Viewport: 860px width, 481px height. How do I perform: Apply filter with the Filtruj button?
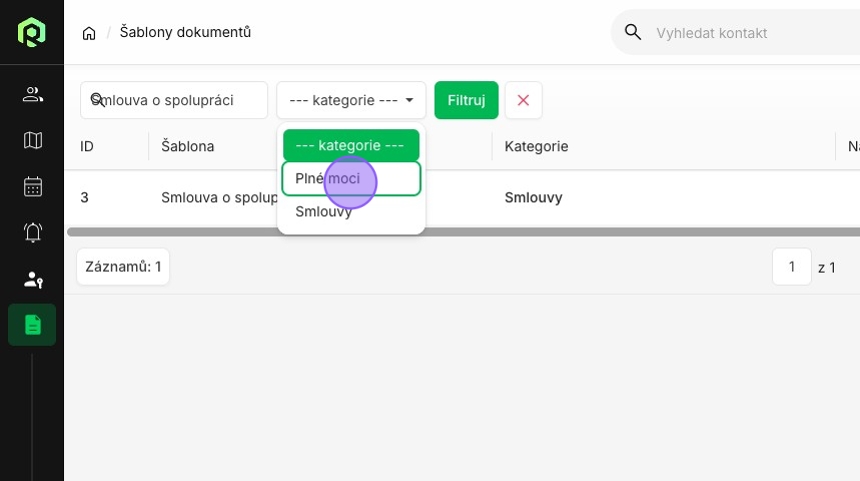tap(466, 100)
